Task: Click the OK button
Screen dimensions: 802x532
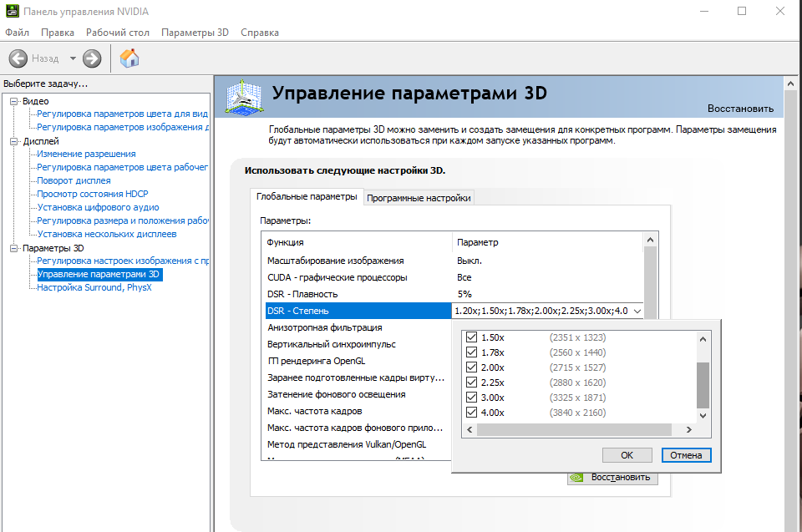Action: 627,455
